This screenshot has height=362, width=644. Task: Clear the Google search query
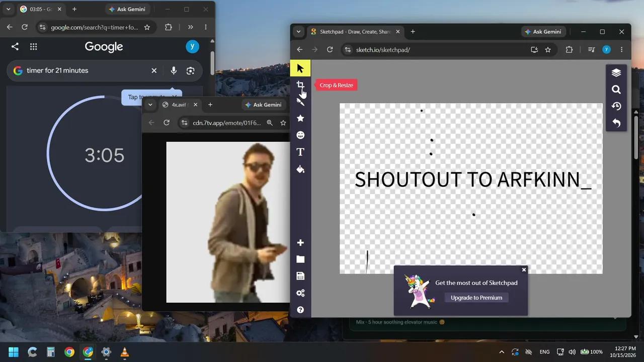click(154, 71)
